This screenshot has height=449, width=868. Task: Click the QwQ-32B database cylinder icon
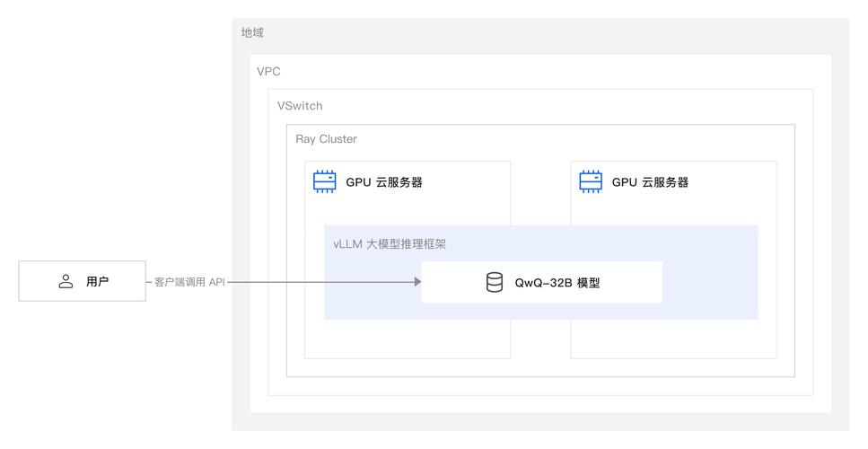point(495,283)
